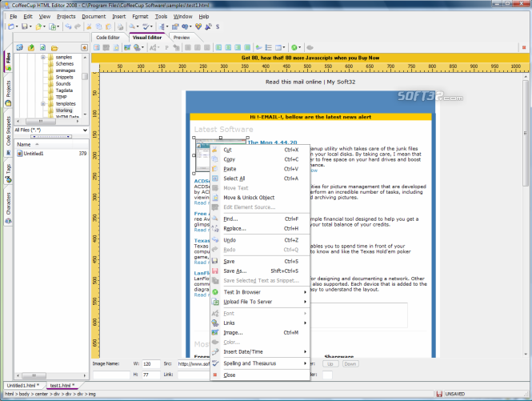Screen dimensions: 532x401
Task: Choose Image... in the context menu
Action: pos(260,332)
